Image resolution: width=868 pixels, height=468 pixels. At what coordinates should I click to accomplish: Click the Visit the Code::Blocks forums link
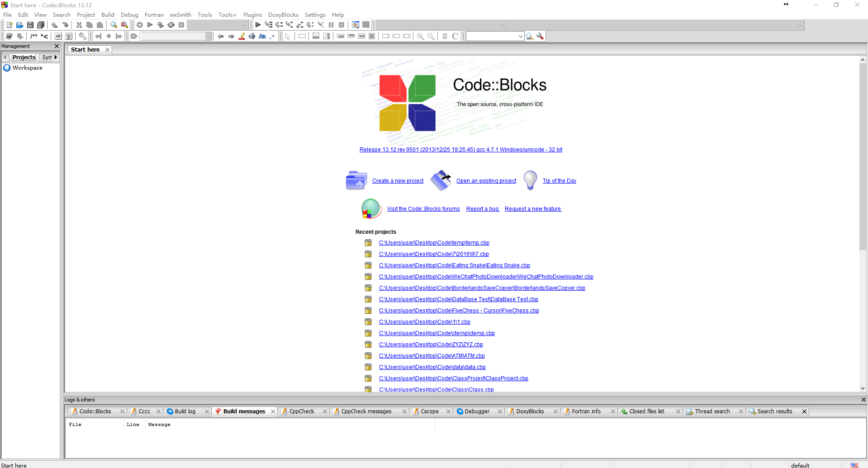point(423,209)
